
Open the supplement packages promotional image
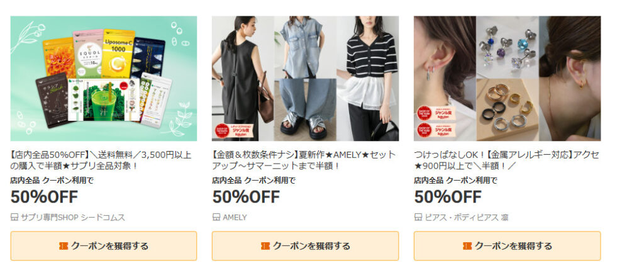[x=104, y=79]
